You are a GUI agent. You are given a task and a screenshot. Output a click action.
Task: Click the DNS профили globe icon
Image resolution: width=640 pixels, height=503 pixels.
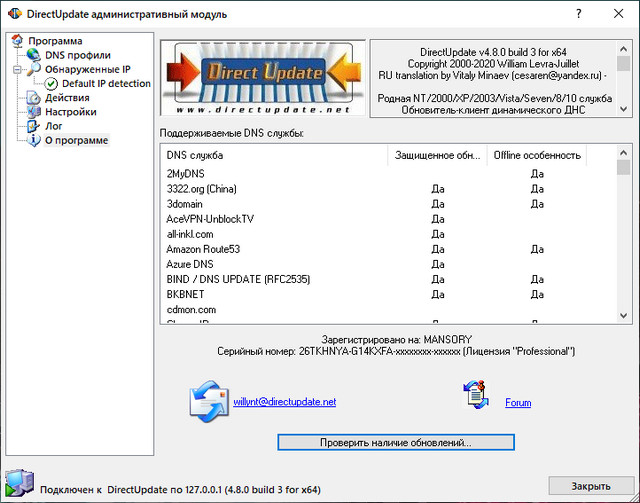coord(33,55)
